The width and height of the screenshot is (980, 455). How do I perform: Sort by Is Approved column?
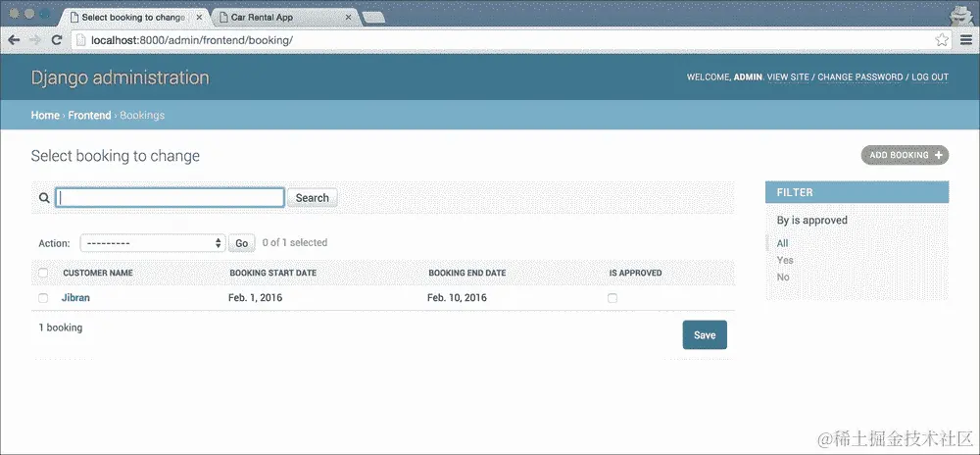pos(636,274)
